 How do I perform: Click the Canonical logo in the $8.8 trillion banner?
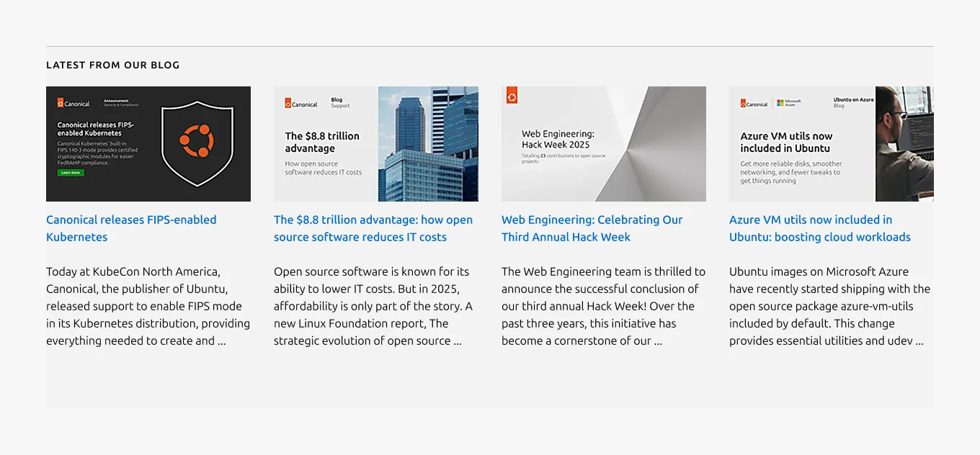301,104
